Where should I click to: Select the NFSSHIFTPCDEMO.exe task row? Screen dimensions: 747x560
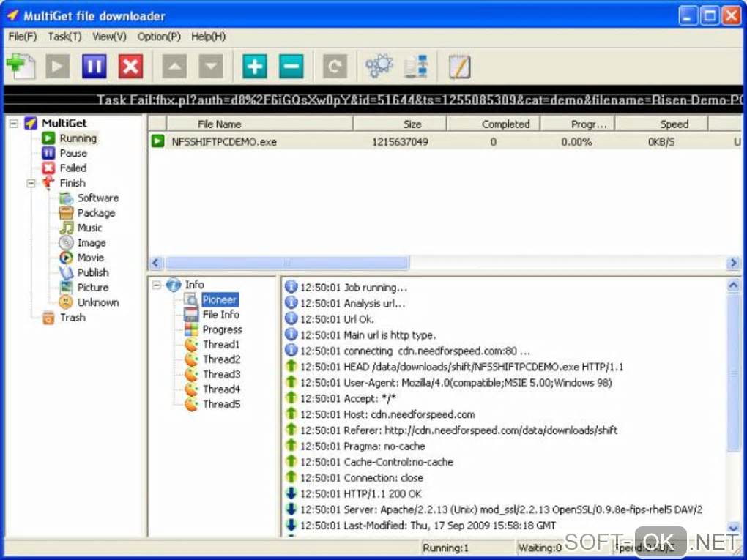pyautogui.click(x=445, y=141)
